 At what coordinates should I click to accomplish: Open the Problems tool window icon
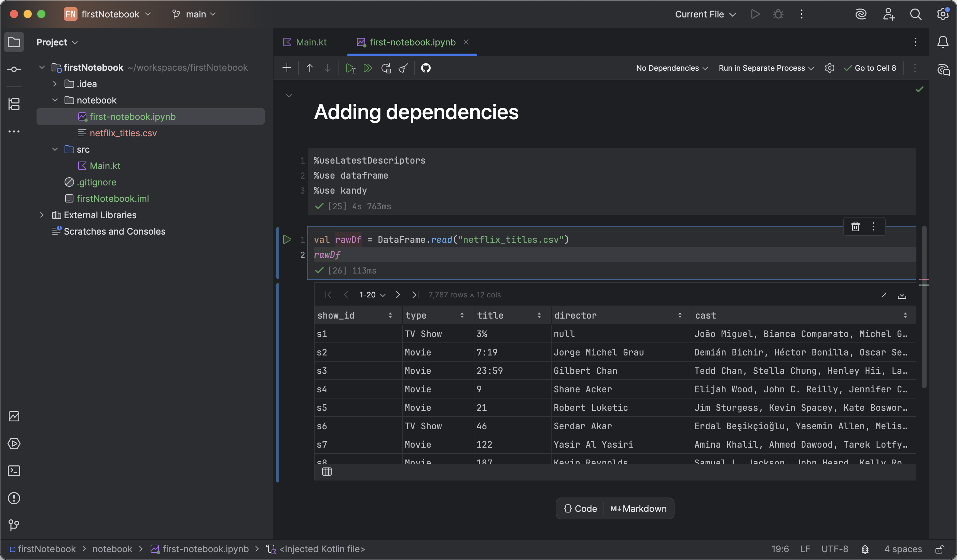tap(14, 498)
